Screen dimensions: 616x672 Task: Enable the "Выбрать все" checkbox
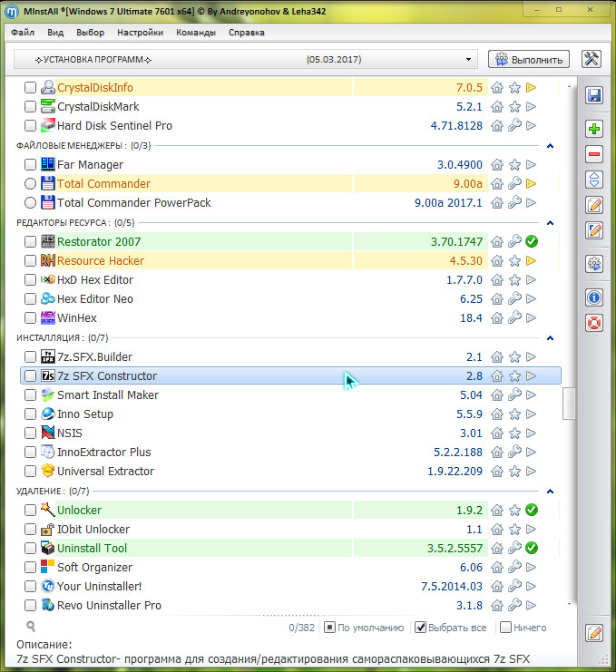point(421,628)
